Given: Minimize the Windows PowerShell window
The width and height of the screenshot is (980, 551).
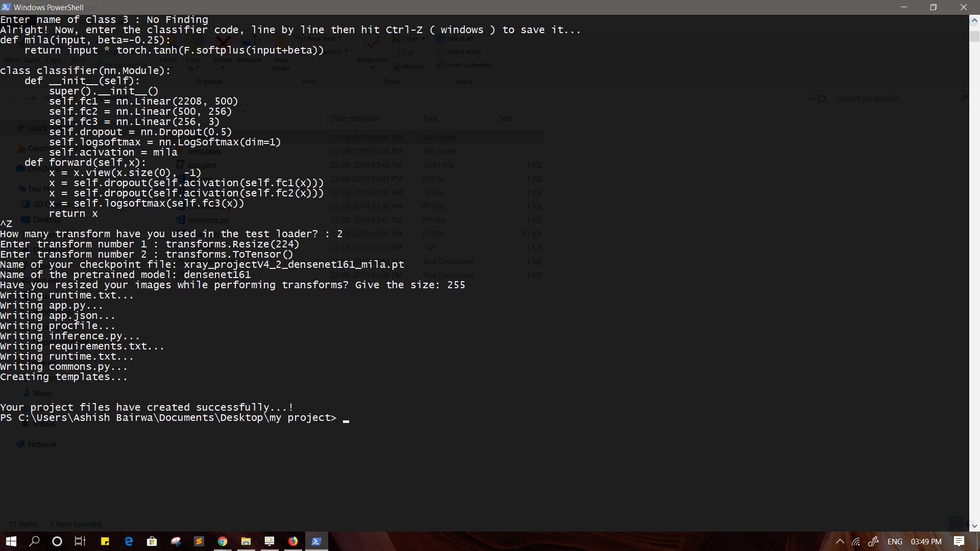Looking at the screenshot, I should [904, 7].
